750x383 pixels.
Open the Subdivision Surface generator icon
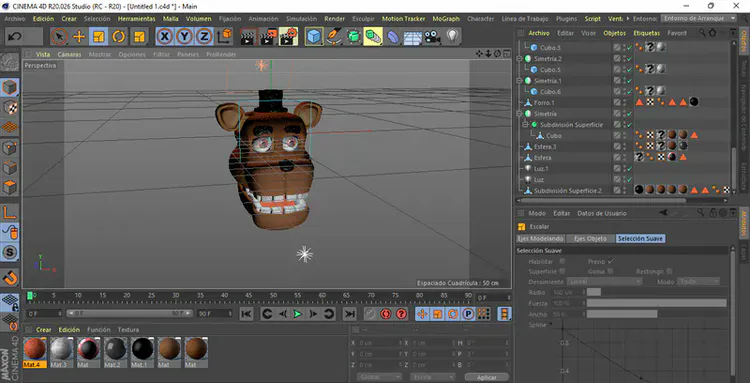353,36
